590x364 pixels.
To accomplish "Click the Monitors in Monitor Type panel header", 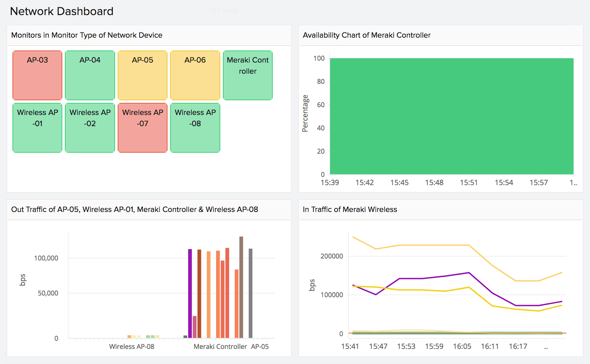I will click(x=87, y=35).
